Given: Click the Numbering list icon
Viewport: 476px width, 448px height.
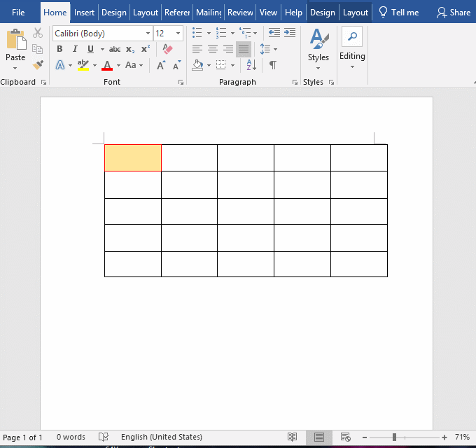Looking at the screenshot, I should pos(221,32).
